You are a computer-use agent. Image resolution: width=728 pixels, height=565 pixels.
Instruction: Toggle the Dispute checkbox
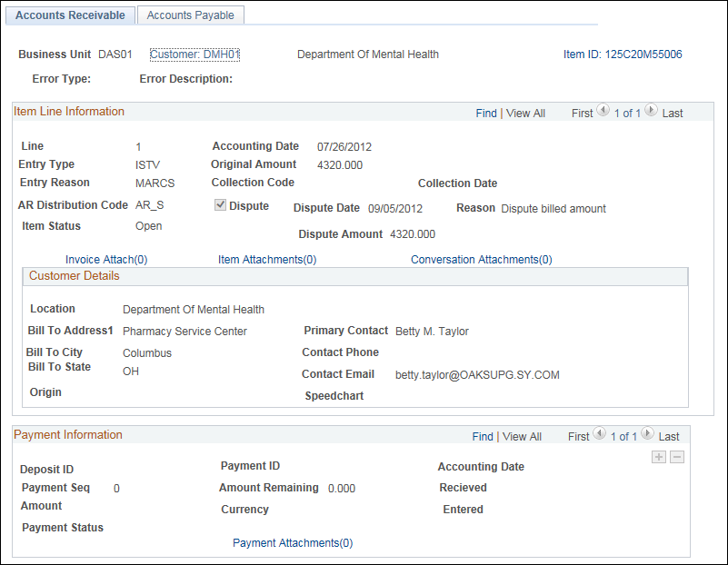coord(220,205)
